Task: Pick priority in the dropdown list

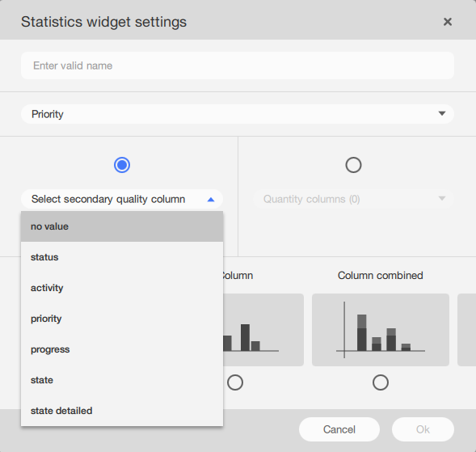Action: 122,319
